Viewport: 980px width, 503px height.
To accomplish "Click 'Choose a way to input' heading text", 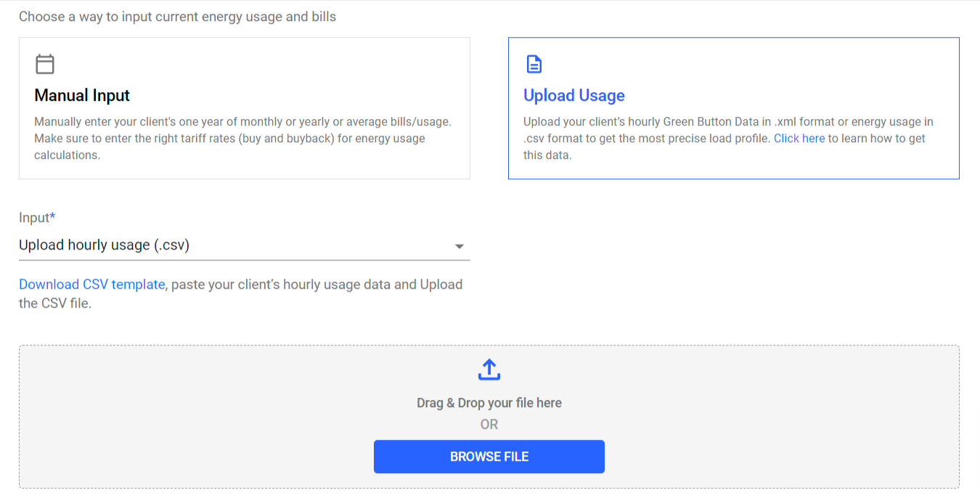I will 177,16.
